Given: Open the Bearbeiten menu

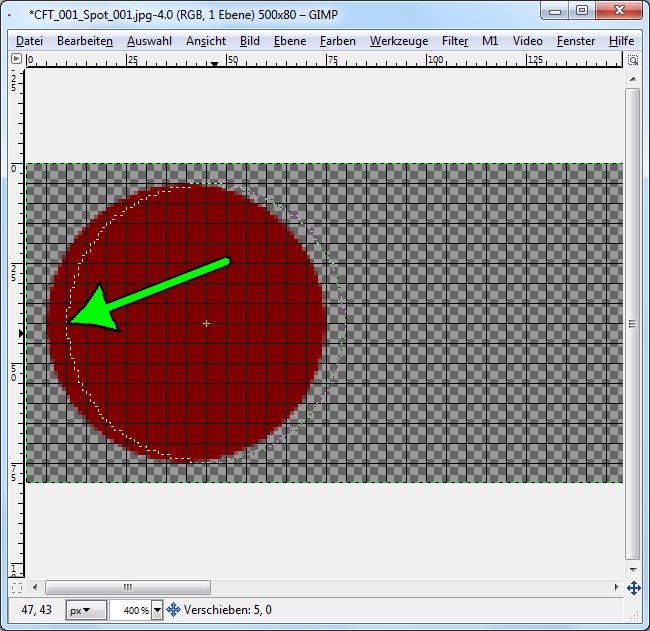Looking at the screenshot, I should [85, 41].
